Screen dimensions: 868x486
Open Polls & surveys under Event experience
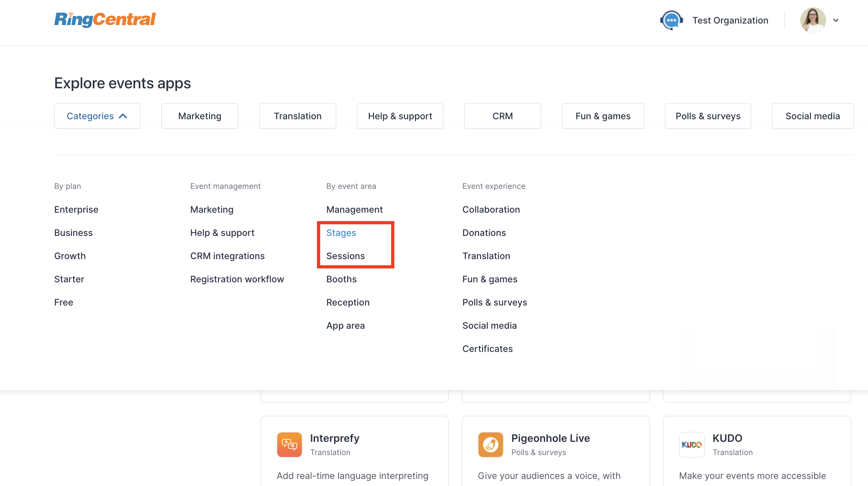(495, 302)
